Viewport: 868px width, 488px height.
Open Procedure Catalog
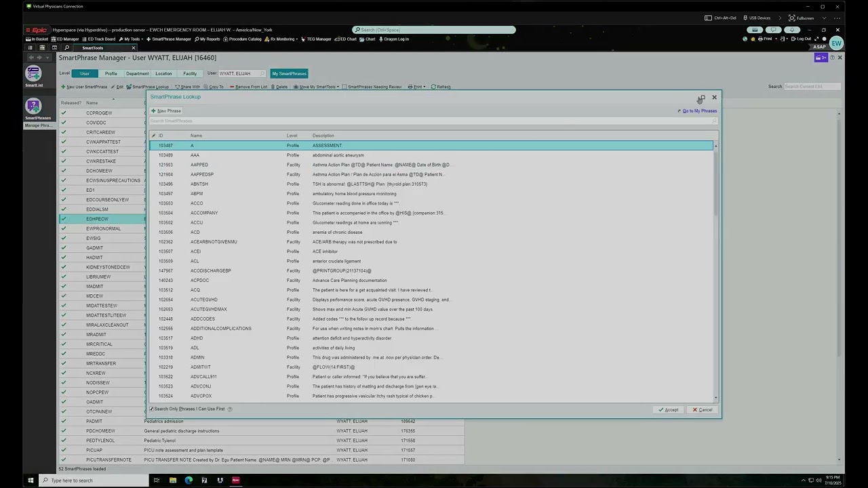click(x=242, y=39)
